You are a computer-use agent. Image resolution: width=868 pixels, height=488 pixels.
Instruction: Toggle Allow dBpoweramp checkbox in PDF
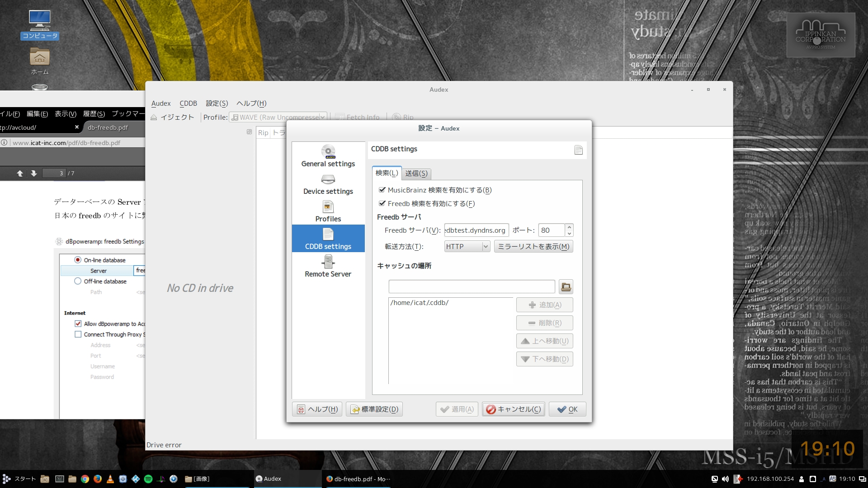(78, 324)
